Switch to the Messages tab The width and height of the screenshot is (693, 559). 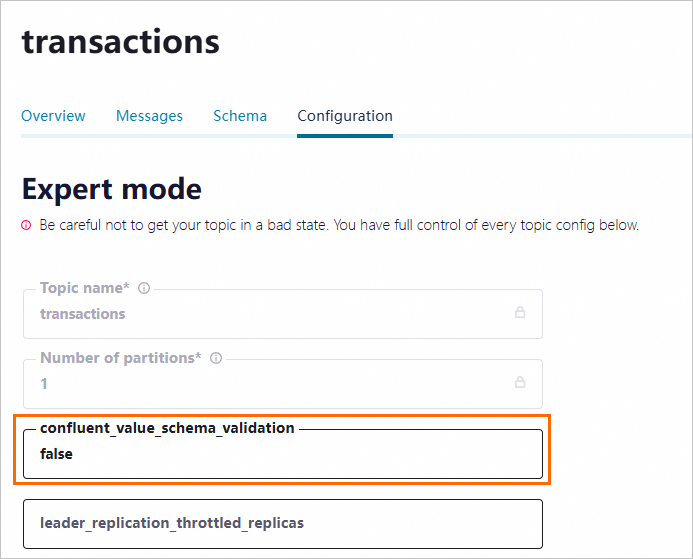(149, 116)
